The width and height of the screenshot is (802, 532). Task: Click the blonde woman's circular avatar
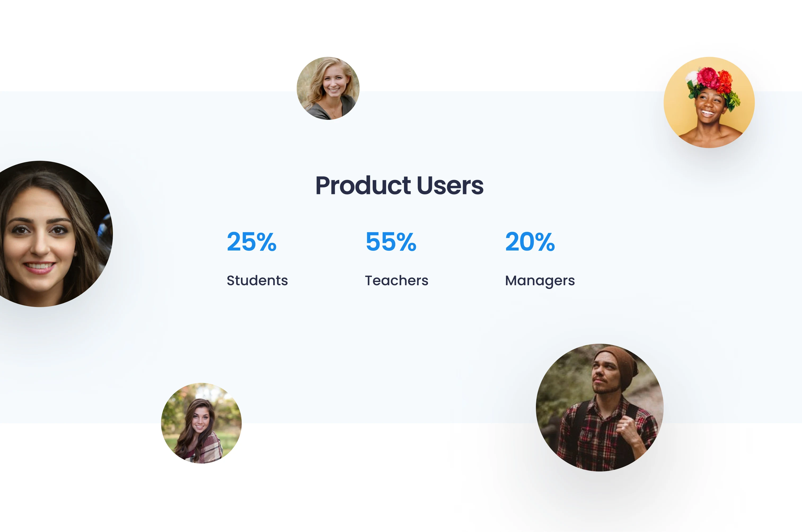coord(328,88)
